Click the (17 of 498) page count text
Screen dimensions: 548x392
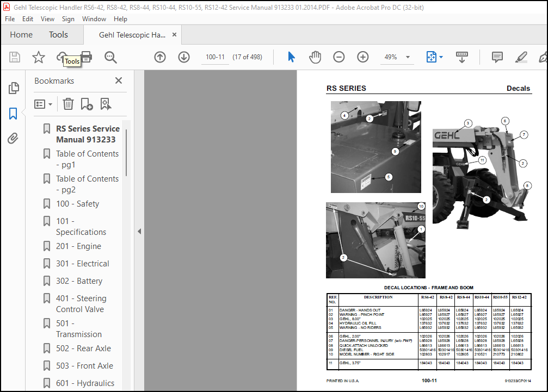point(248,57)
